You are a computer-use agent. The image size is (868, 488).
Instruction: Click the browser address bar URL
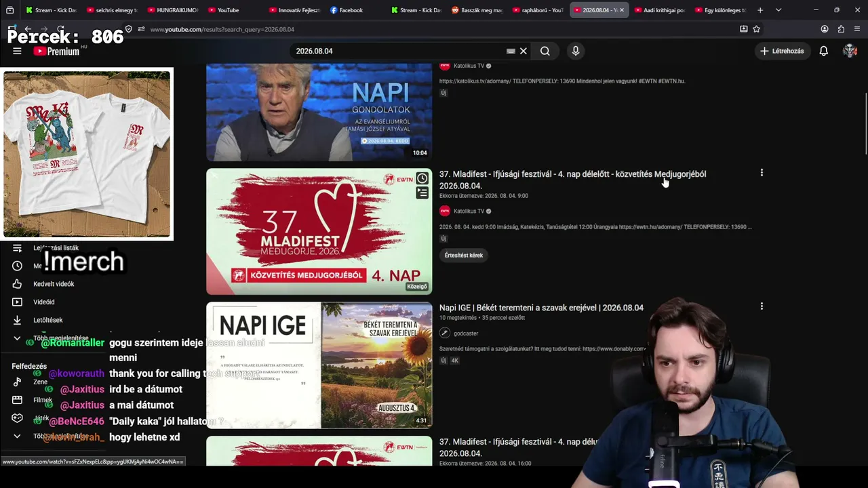coord(222,30)
